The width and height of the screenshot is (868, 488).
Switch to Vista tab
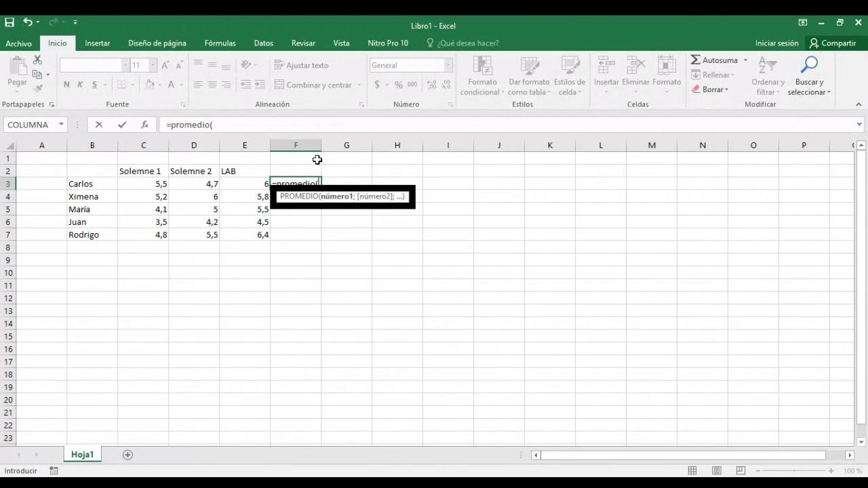(x=341, y=43)
